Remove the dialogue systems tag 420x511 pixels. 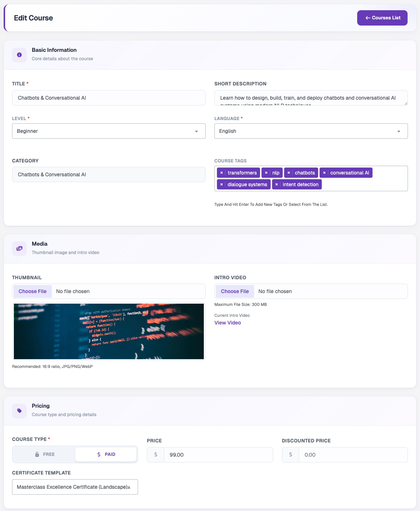pyautogui.click(x=221, y=184)
